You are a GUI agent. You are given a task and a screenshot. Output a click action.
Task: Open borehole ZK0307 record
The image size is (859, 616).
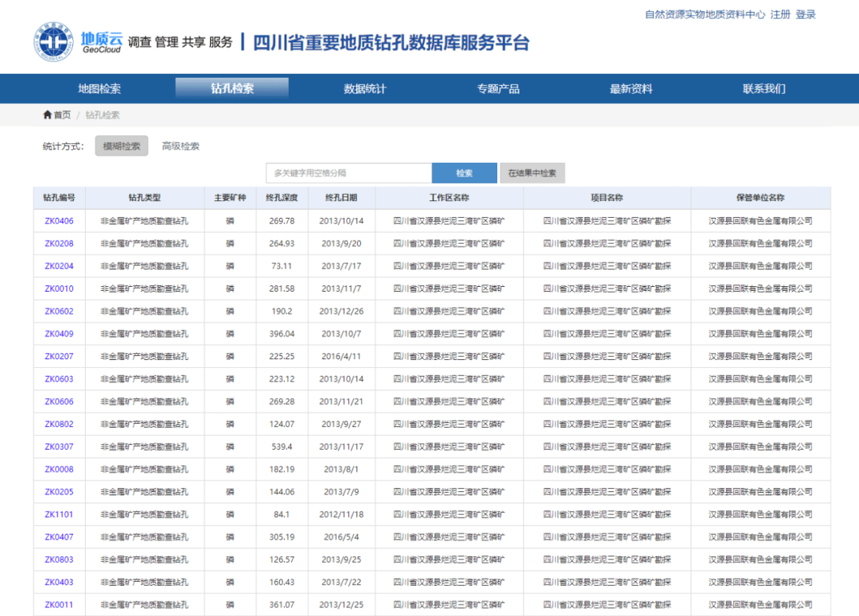click(59, 447)
